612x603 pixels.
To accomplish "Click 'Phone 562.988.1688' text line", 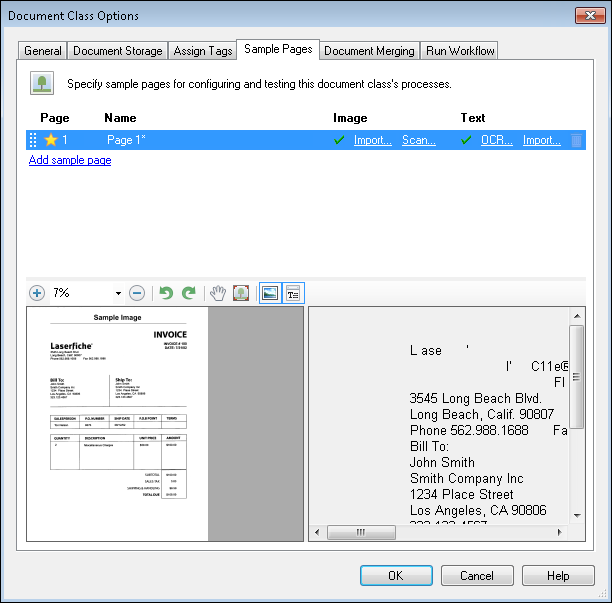I will (x=469, y=430).
